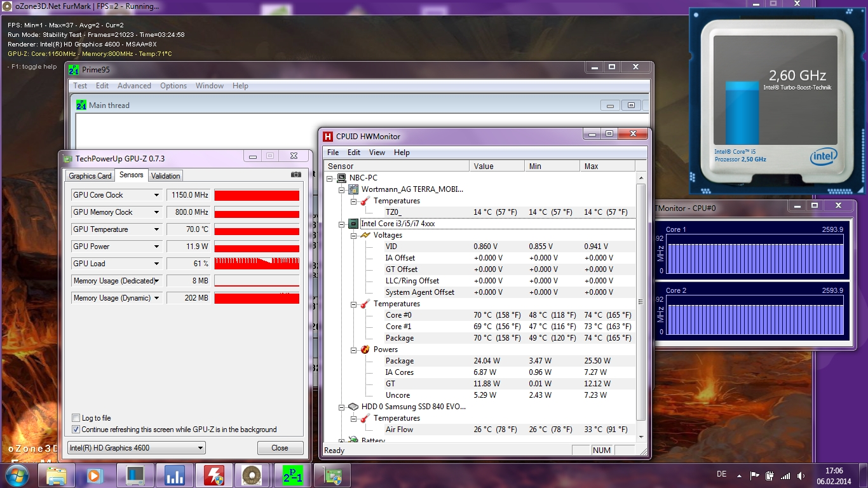Click the Close button in GPU-Z
The width and height of the screenshot is (868, 488).
(x=280, y=448)
